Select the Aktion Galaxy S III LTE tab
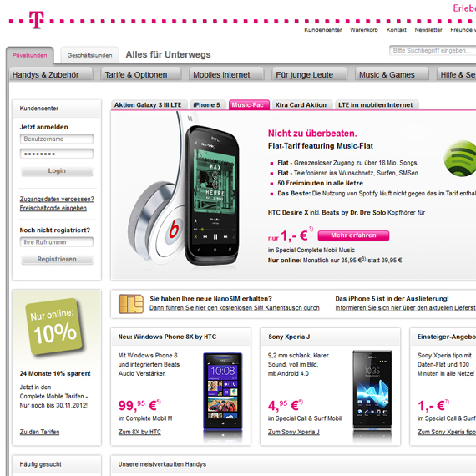The image size is (476, 476). pos(149,104)
